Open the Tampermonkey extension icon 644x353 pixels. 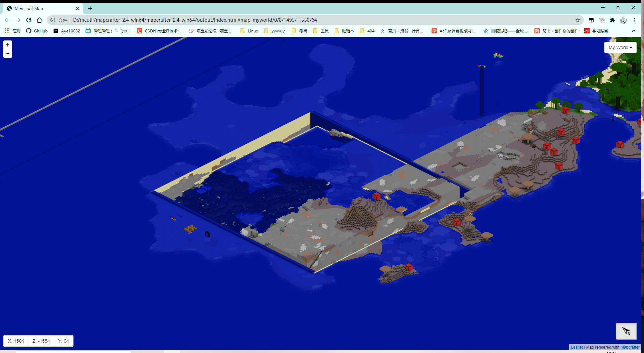[591, 20]
